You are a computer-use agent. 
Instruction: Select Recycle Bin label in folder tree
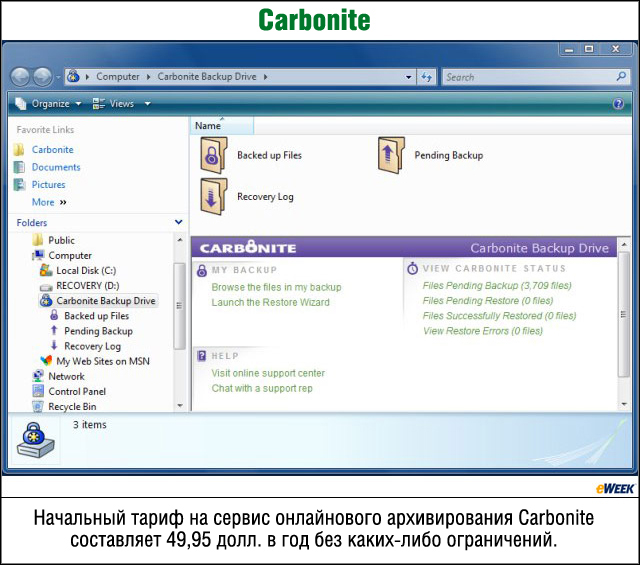(72, 406)
